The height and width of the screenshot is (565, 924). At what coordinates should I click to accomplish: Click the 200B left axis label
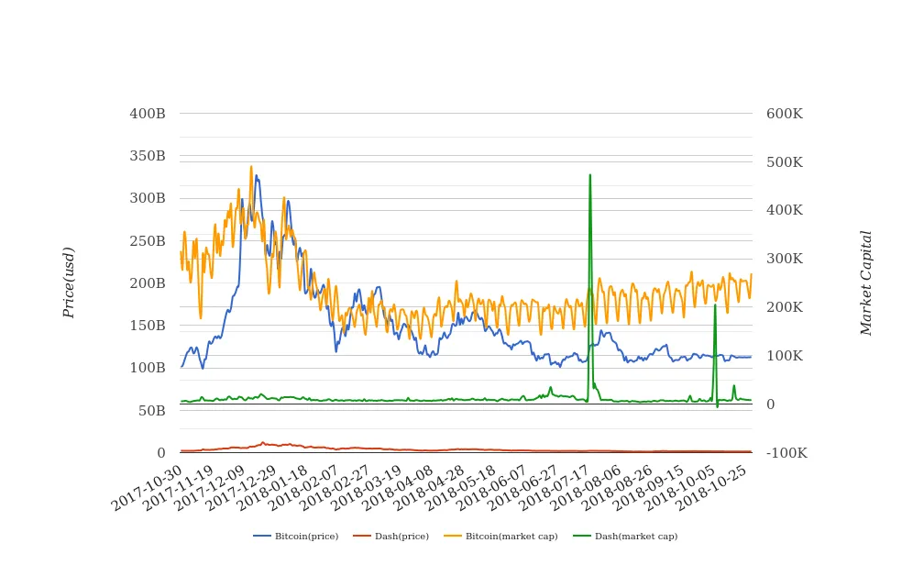point(148,283)
